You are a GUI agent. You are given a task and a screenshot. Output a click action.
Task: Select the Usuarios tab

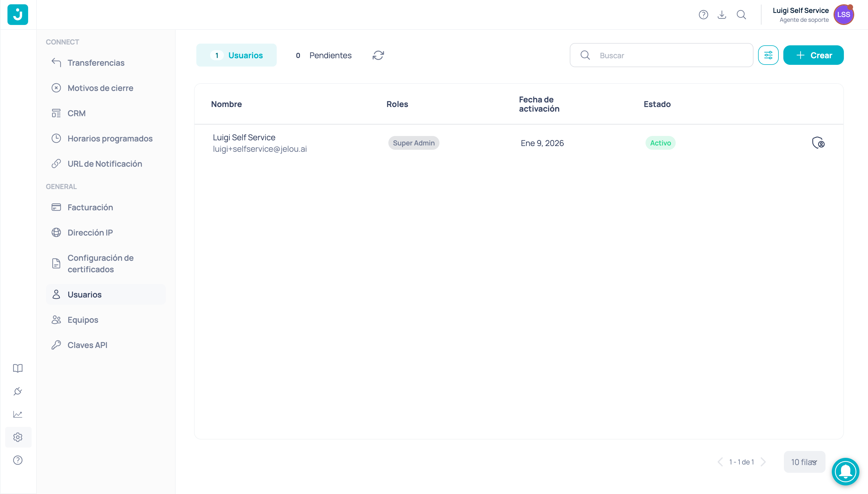[237, 55]
